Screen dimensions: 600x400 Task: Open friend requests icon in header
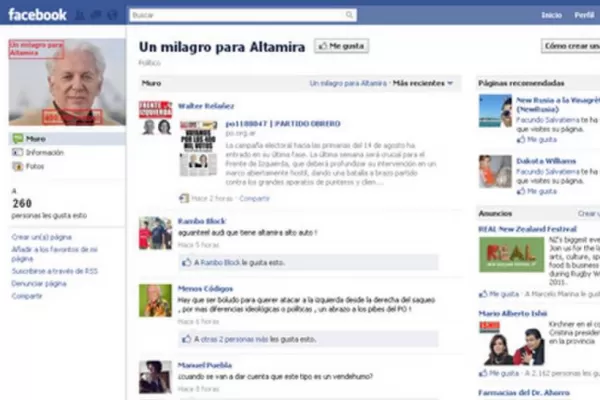[x=80, y=16]
